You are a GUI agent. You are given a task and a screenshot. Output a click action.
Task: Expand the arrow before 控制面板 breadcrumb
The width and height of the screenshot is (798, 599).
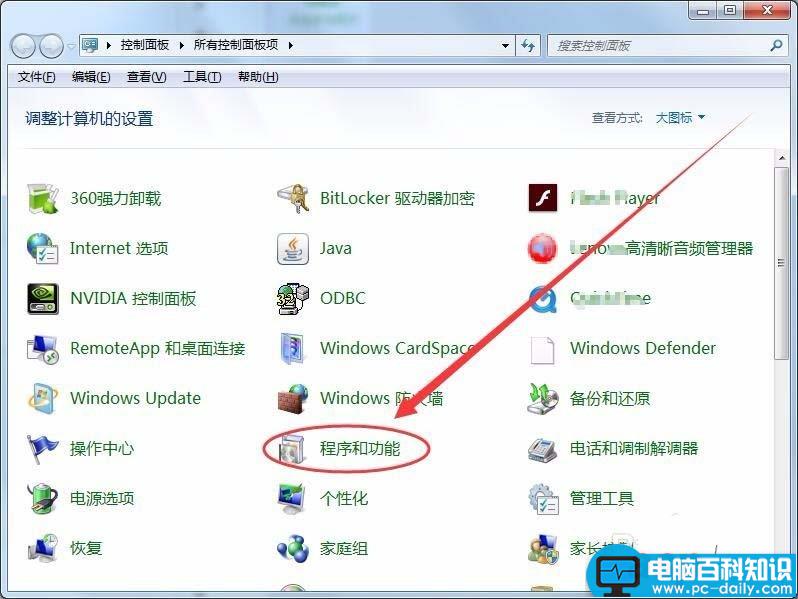coord(108,45)
